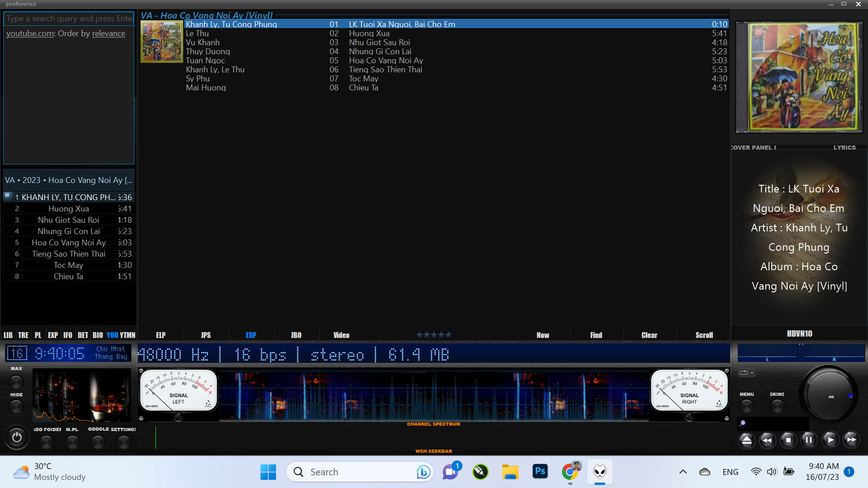Click the Eject/Open button in the player controls
The height and width of the screenshot is (488, 868).
746,440
